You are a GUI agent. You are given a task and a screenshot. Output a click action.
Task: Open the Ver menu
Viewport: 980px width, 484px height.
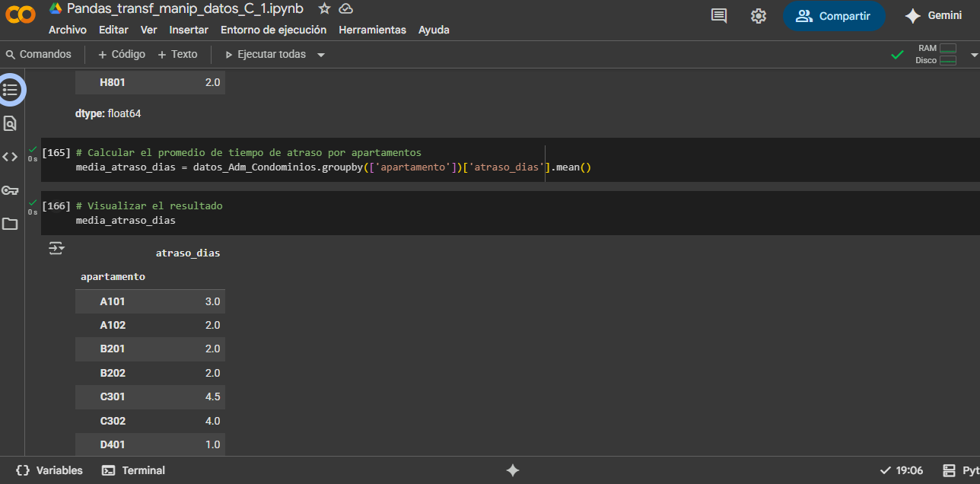pyautogui.click(x=148, y=30)
